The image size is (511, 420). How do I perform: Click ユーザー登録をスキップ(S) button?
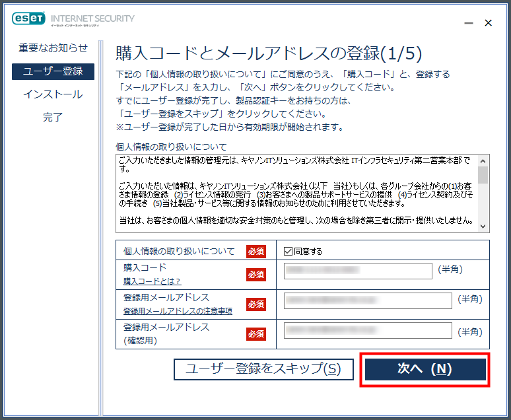coord(263,369)
